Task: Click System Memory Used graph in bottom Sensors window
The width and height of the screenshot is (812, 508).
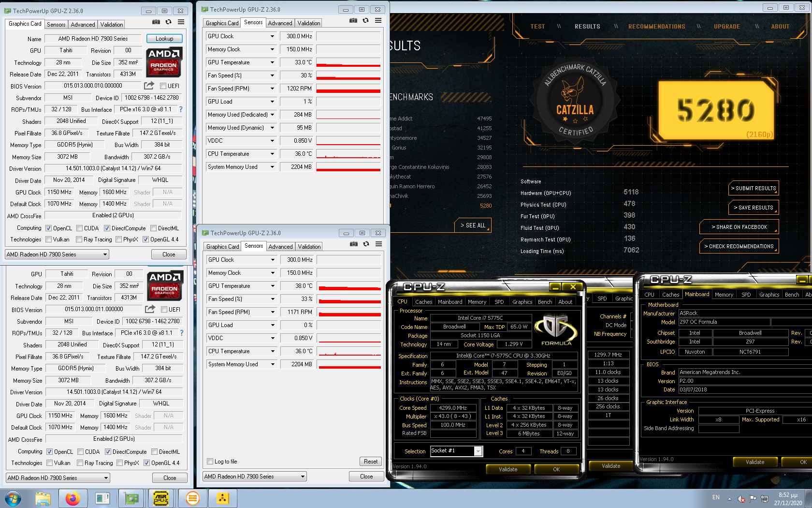Action: (349, 364)
